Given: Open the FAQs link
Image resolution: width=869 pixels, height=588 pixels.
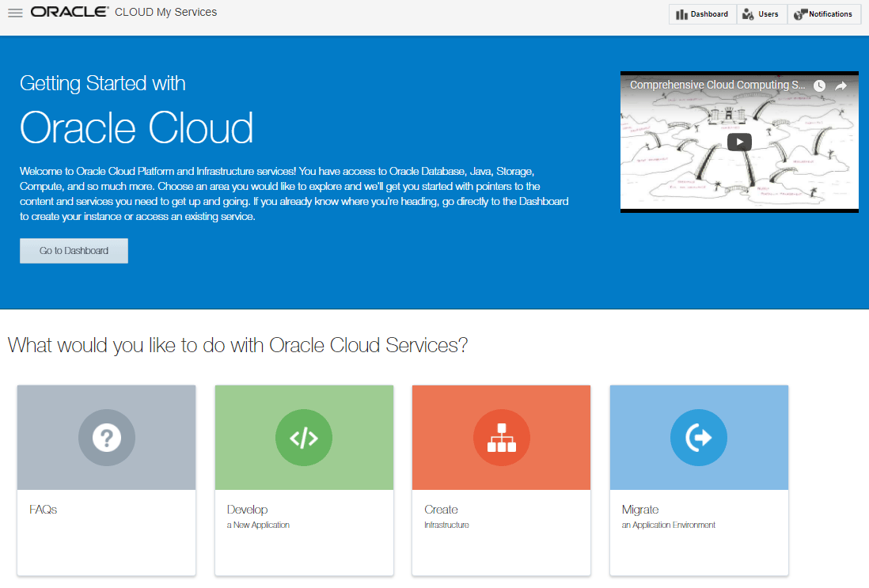Looking at the screenshot, I should [x=43, y=509].
